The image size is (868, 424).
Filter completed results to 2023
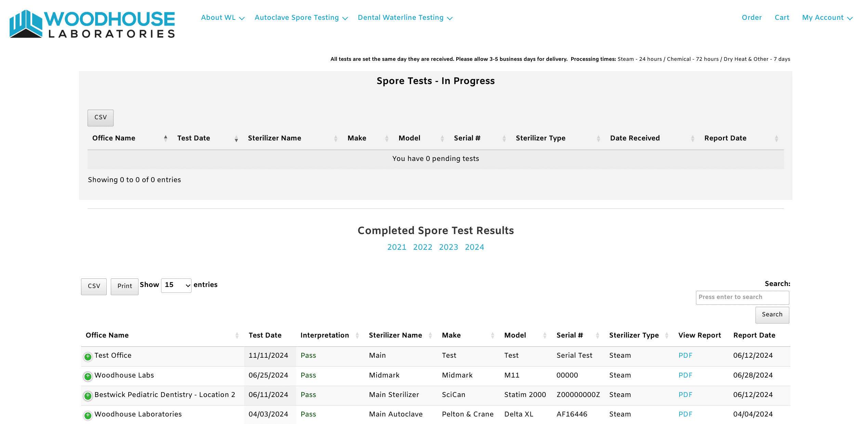coord(448,247)
